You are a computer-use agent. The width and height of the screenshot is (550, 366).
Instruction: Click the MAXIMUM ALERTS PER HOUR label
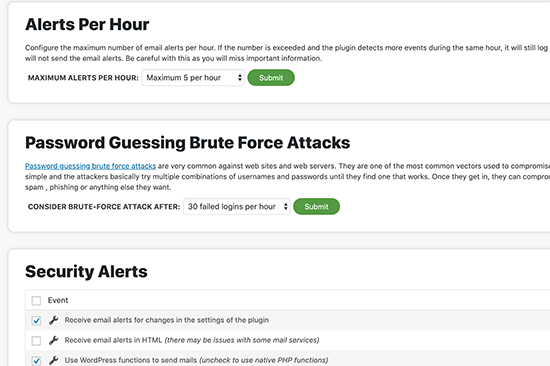[83, 78]
